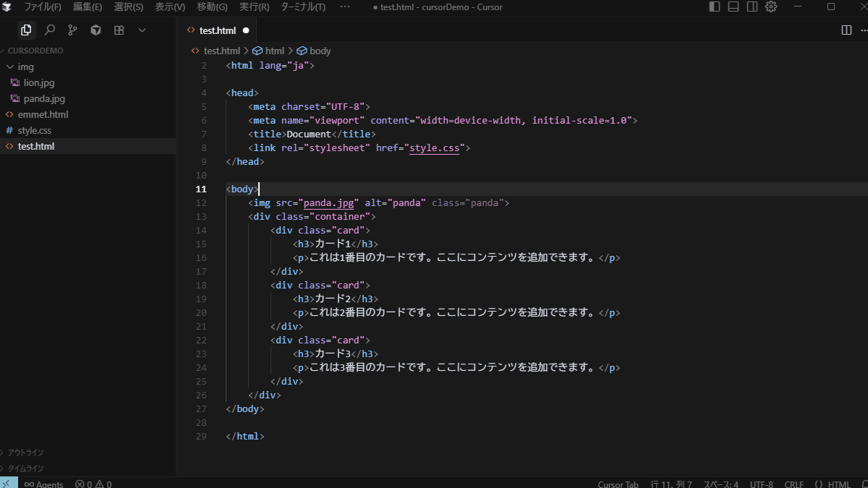Follow the panda.jpg src link in code
868x488 pixels.
(x=328, y=203)
